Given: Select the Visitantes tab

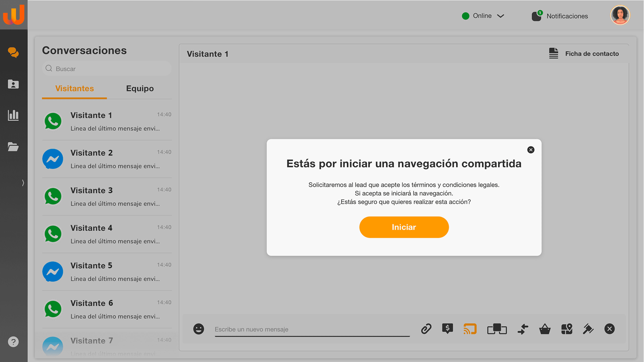Looking at the screenshot, I should (74, 88).
